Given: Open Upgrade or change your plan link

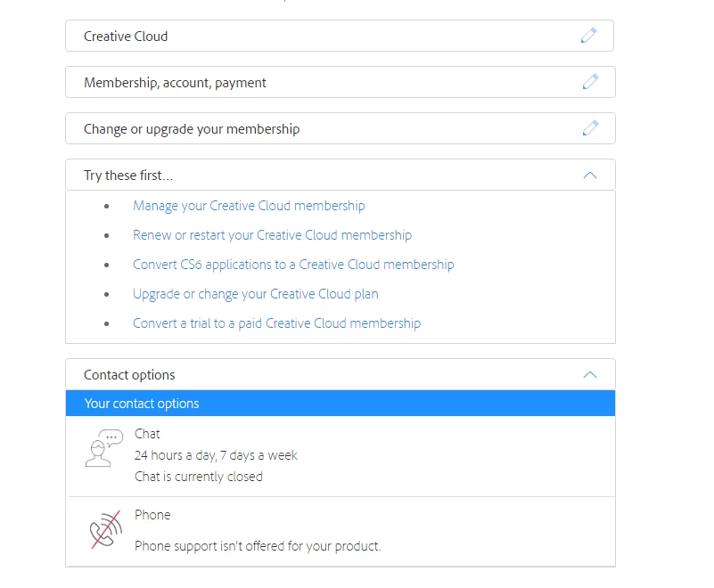Looking at the screenshot, I should point(255,294).
